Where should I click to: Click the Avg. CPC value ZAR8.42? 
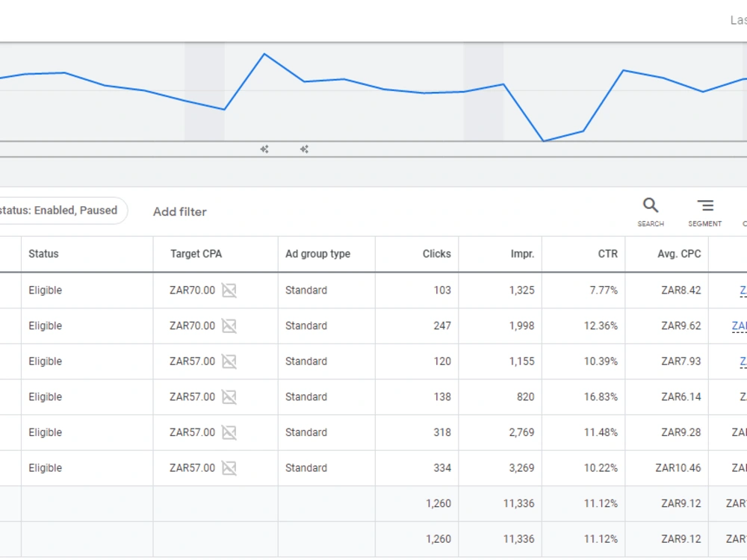coord(681,290)
